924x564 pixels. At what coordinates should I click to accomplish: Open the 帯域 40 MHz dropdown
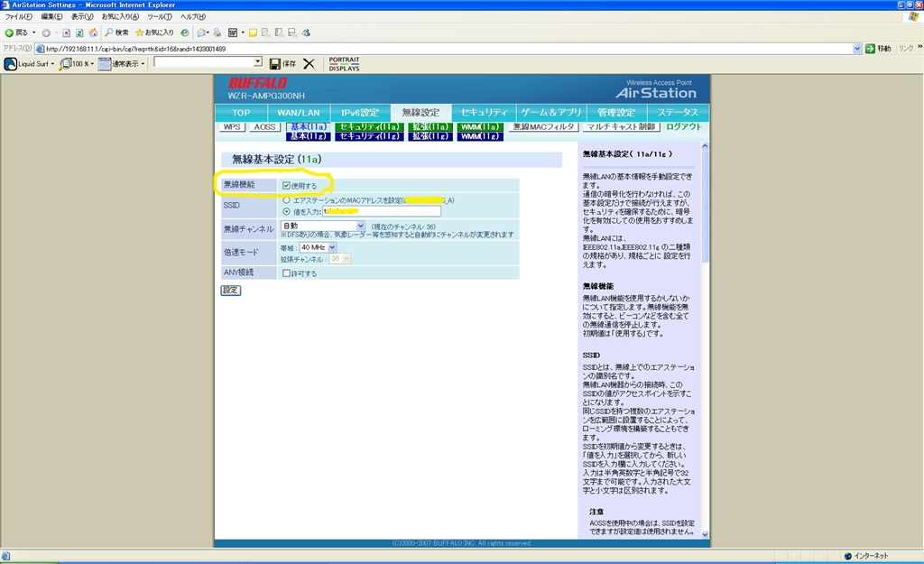(319, 247)
